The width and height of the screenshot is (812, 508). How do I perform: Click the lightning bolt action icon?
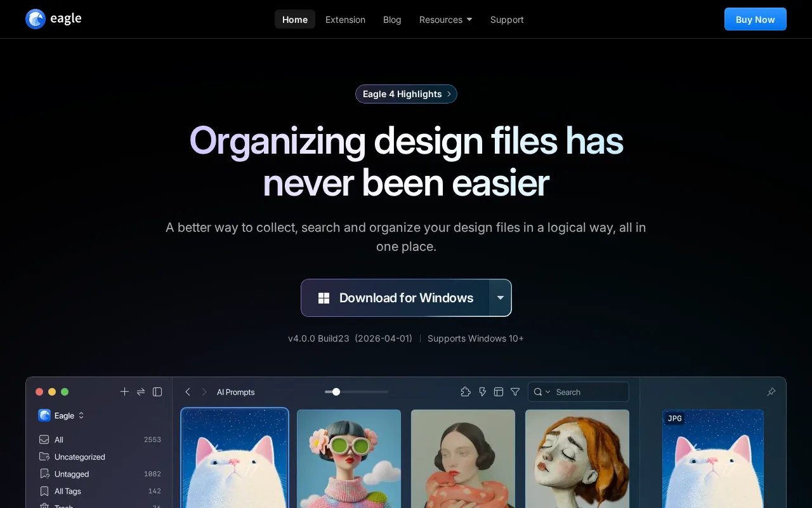point(482,392)
